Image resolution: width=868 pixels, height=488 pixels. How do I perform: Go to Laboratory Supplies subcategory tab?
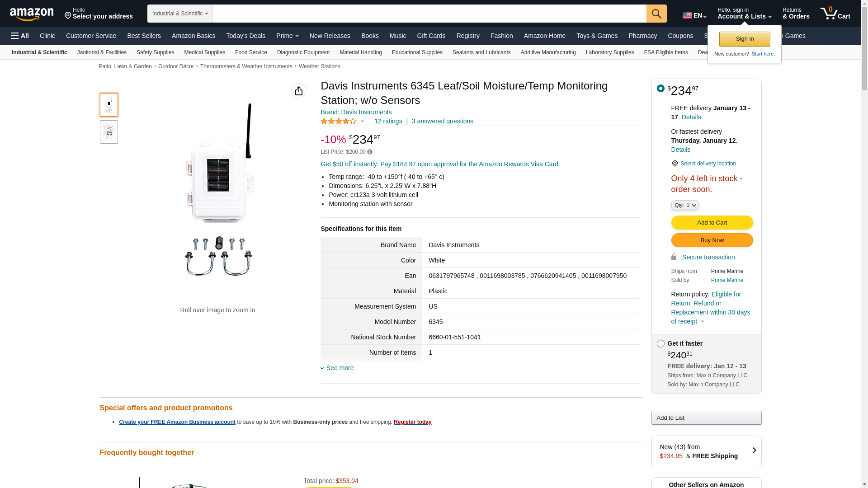point(609,52)
